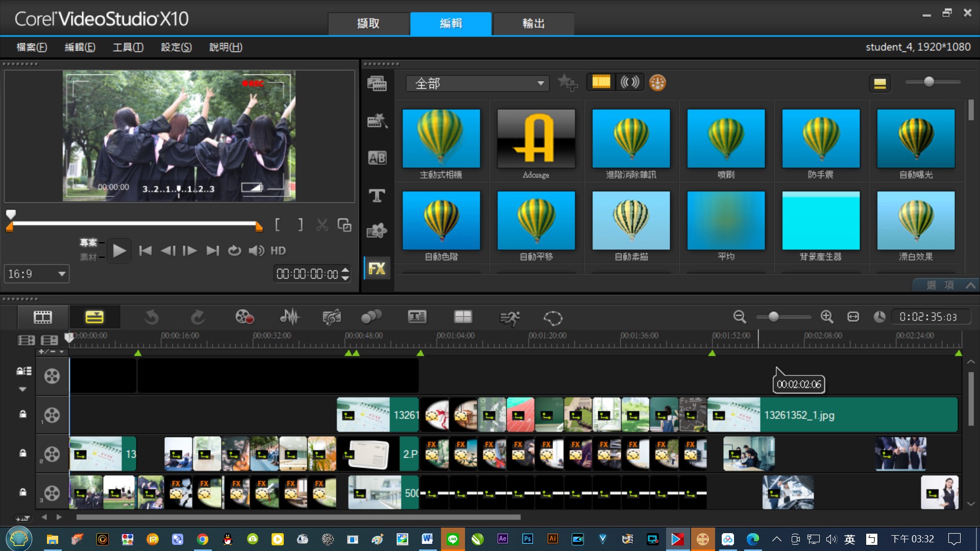Open the Mask Creator tool
The height and width of the screenshot is (551, 980).
click(553, 318)
